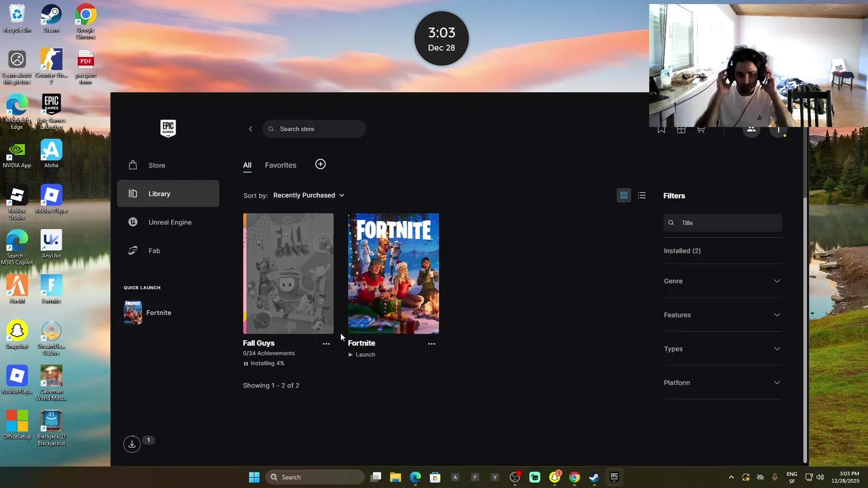Open Google Chrome desktop shortcut
This screenshot has height=488, width=868.
click(85, 22)
